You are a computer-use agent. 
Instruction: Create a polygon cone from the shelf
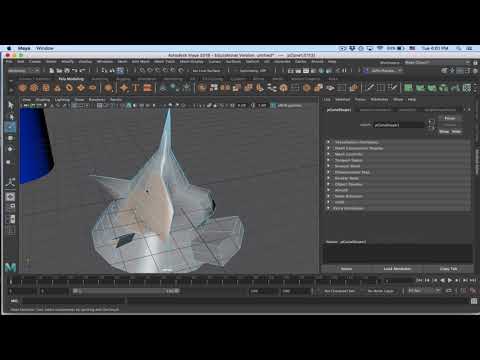[x=57, y=88]
